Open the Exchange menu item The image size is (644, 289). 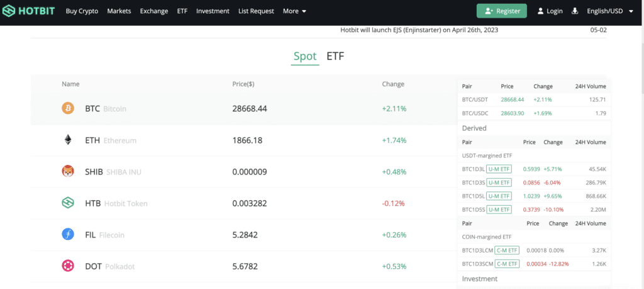(x=154, y=11)
